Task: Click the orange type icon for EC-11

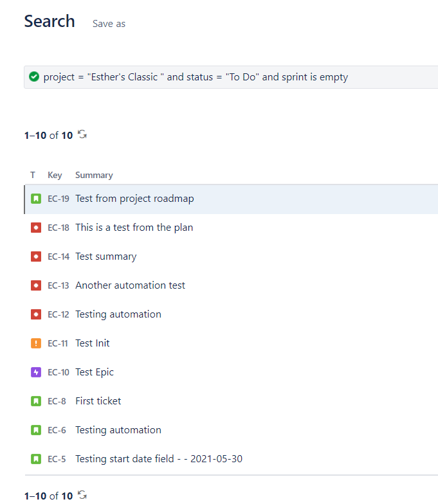Action: (36, 343)
